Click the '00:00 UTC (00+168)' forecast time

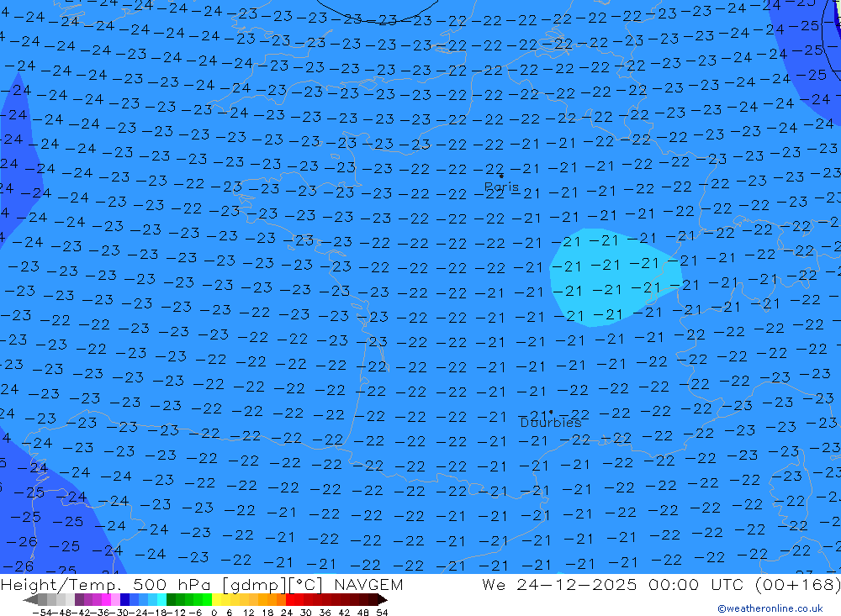click(x=744, y=584)
